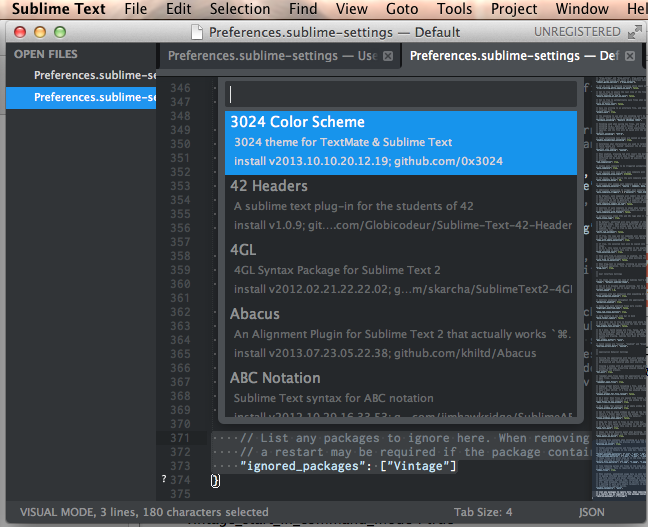The width and height of the screenshot is (648, 527).
Task: Close the Preferences Default tab
Action: click(630, 56)
